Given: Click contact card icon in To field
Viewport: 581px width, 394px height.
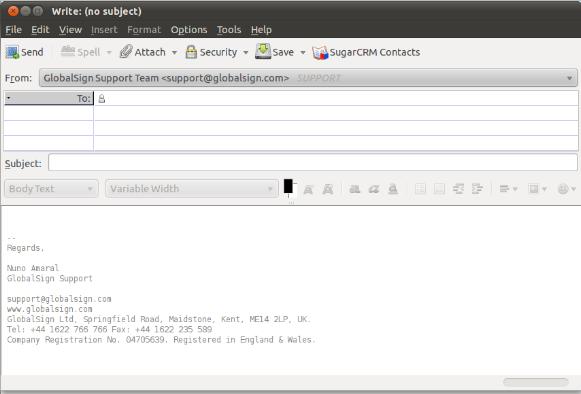Looking at the screenshot, I should (102, 99).
